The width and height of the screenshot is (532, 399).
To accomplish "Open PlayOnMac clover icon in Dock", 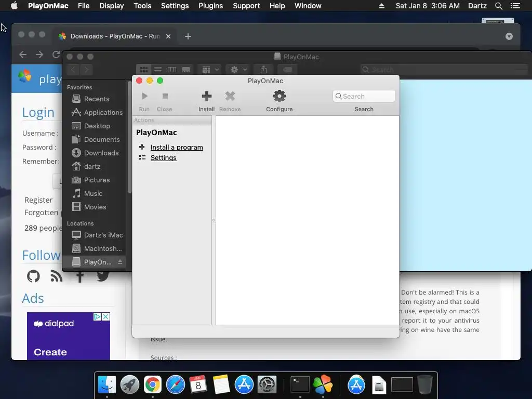I will (323, 384).
